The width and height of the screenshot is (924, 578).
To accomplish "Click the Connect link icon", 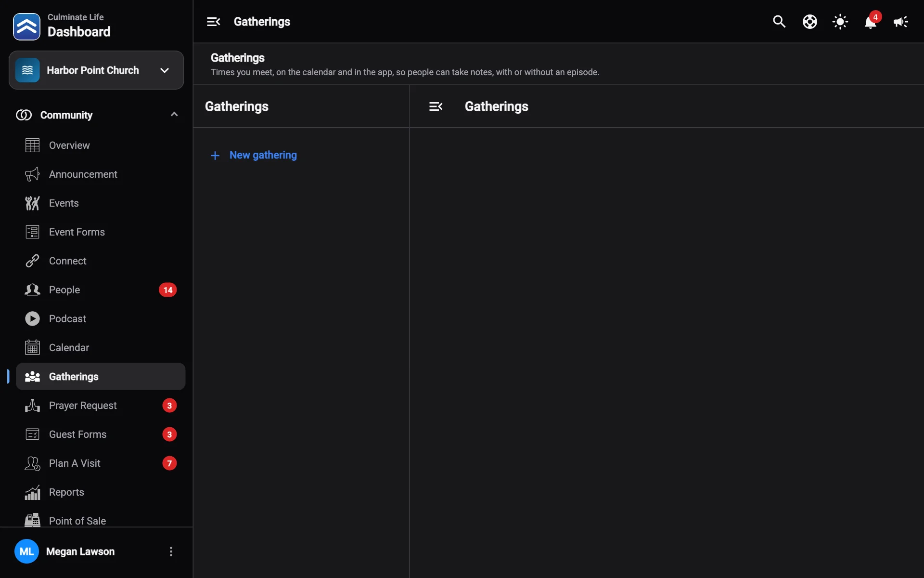I will point(32,261).
